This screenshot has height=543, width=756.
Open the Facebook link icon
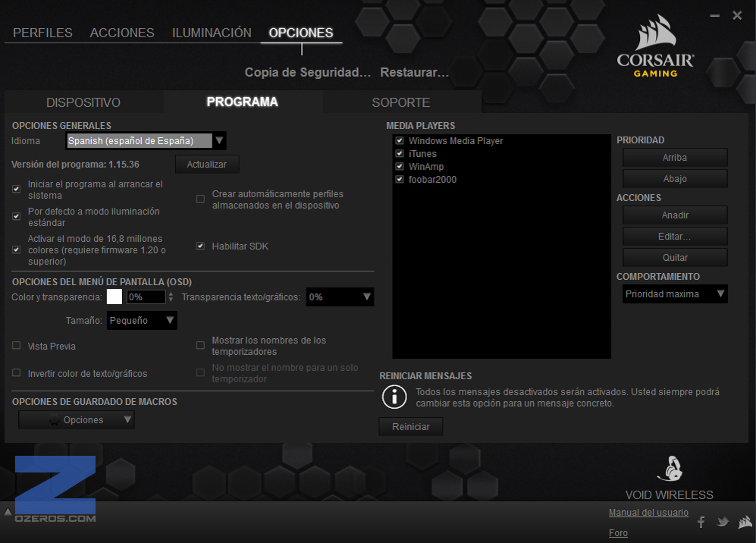(x=701, y=522)
